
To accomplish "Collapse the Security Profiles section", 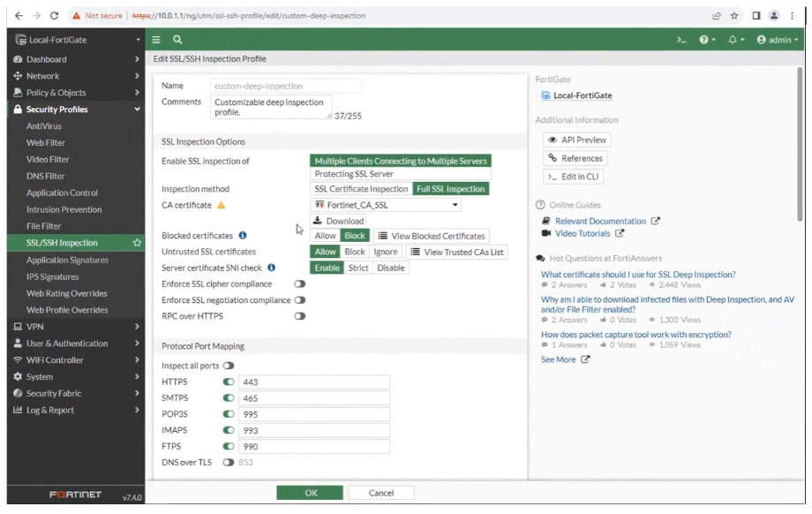I will pyautogui.click(x=76, y=110).
